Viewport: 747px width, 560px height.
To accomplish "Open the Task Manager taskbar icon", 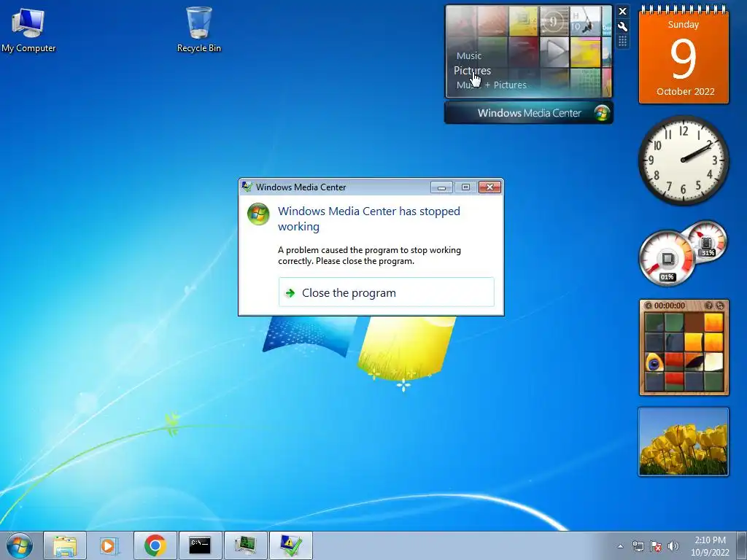I will point(245,545).
